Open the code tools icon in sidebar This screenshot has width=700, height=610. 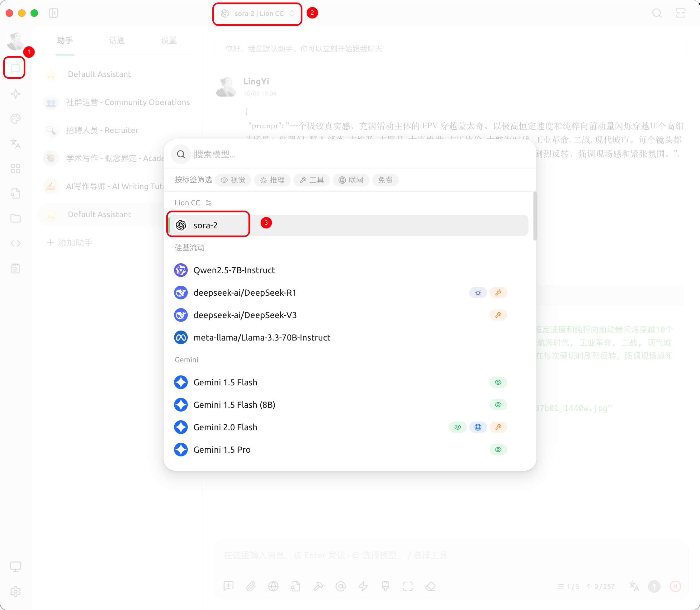(x=15, y=243)
